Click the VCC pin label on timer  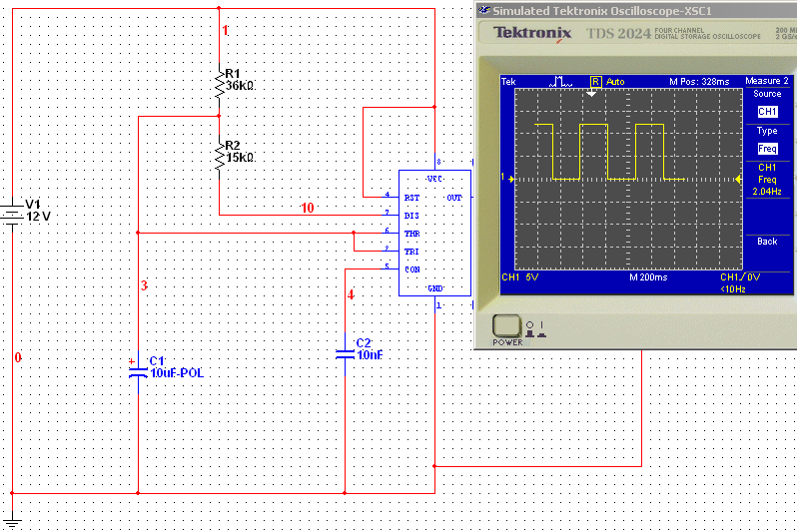(x=434, y=179)
